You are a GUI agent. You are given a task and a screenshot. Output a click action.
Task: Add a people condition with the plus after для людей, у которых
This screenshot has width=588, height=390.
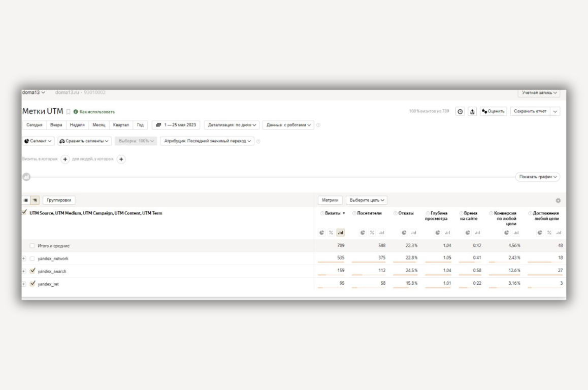[121, 159]
